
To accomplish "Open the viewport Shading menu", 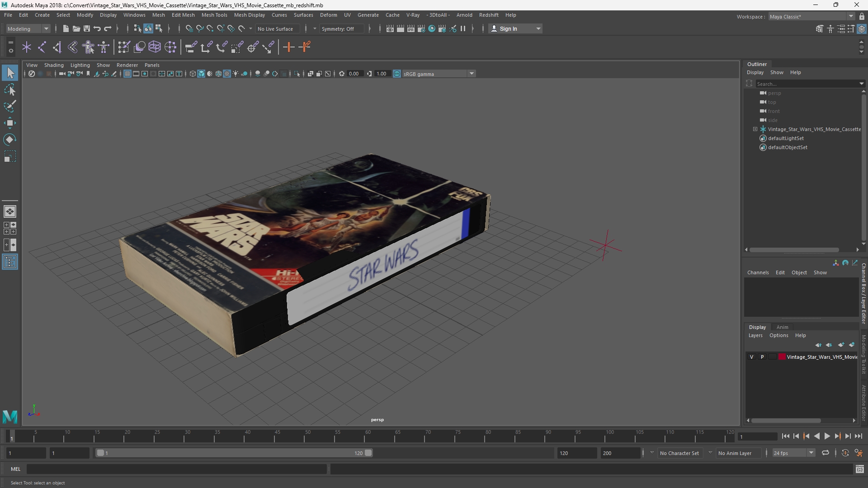I will click(54, 65).
